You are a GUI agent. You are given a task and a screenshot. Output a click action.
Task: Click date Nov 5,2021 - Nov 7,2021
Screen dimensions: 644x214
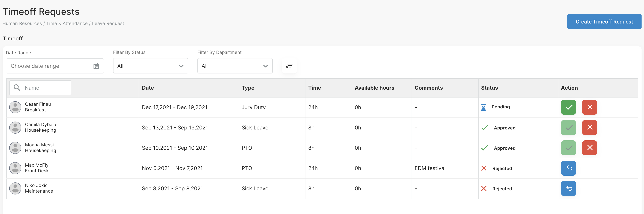(x=172, y=168)
